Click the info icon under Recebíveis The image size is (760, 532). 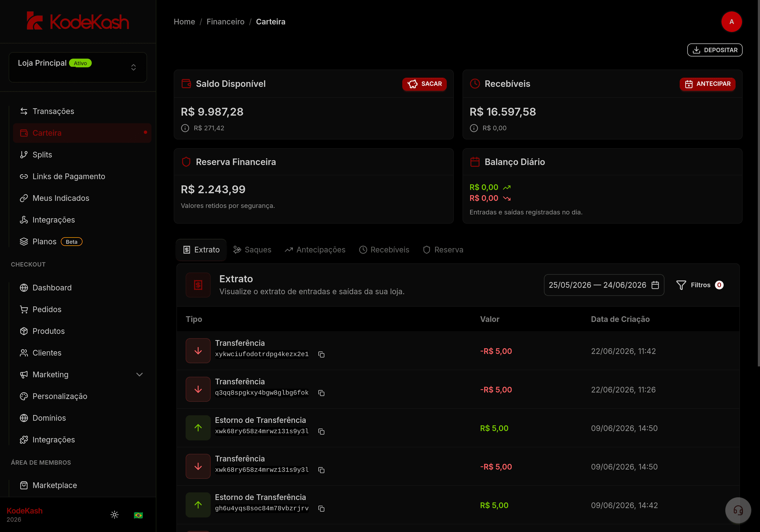click(474, 128)
